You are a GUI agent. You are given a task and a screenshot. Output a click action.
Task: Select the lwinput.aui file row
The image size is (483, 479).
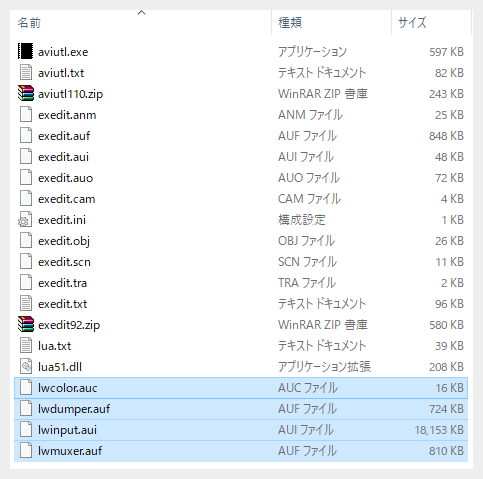241,430
